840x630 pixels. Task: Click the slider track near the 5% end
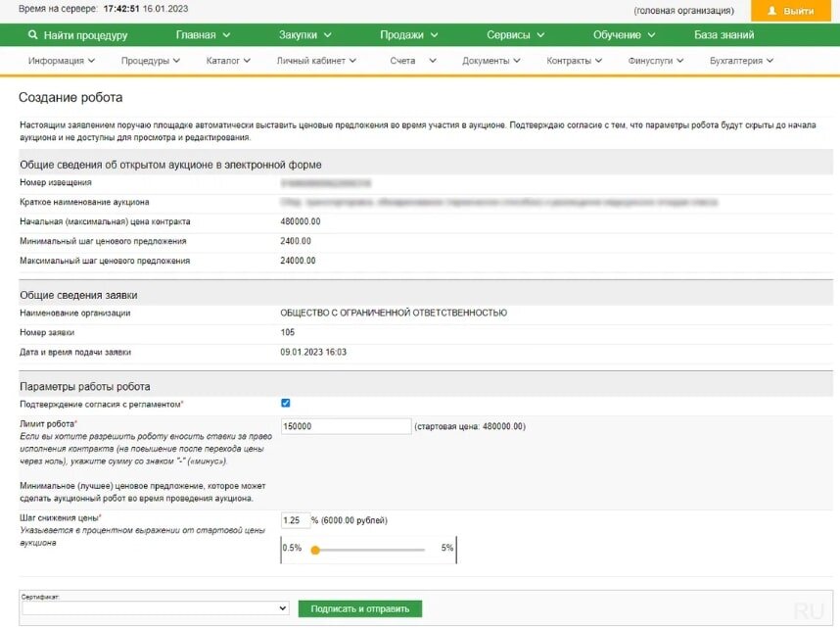pos(421,550)
